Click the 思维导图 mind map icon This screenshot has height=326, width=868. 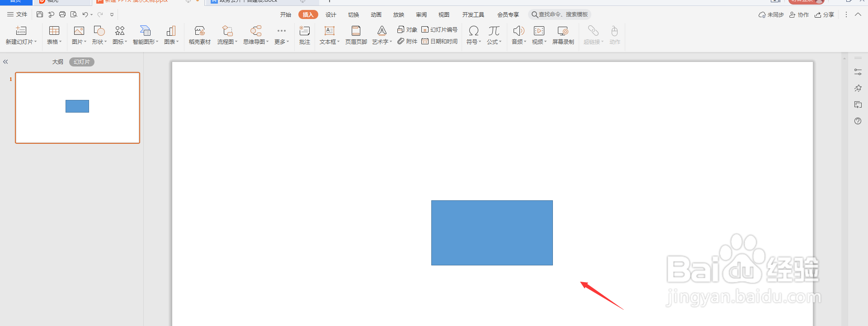(256, 31)
